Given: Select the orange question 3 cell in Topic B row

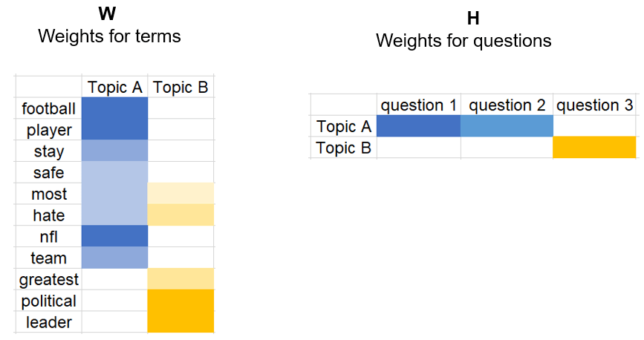Looking at the screenshot, I should pyautogui.click(x=594, y=148).
